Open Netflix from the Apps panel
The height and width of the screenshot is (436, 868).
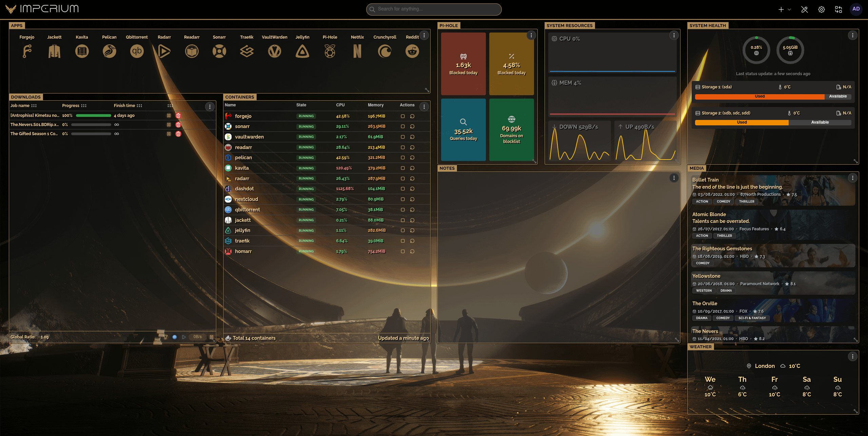click(x=357, y=51)
